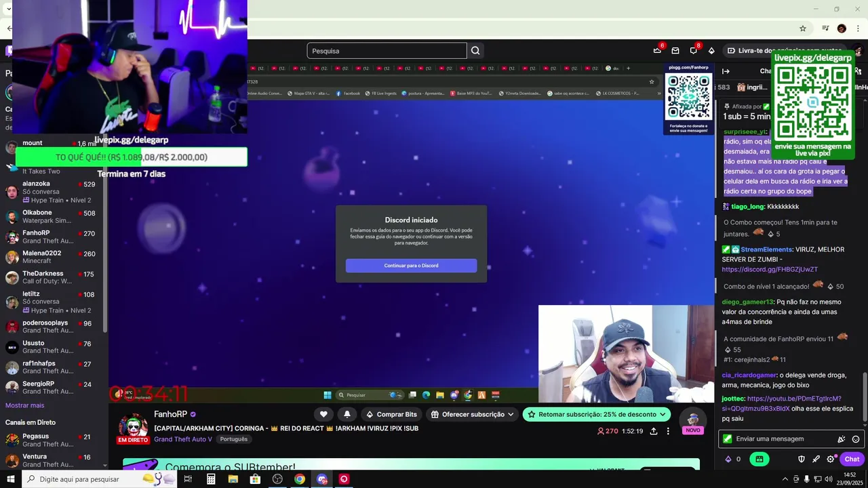The height and width of the screenshot is (488, 868).
Task: Click the browser bookmark star icon
Action: 803,28
